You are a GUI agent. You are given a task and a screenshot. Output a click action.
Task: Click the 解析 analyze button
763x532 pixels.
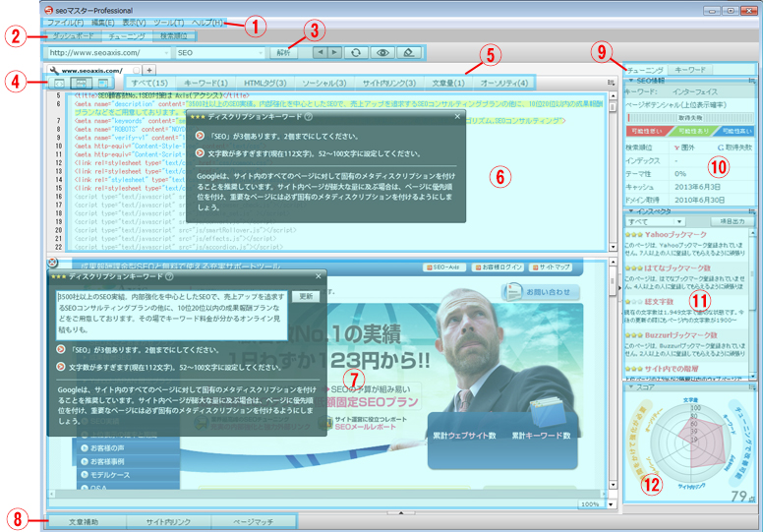click(283, 52)
